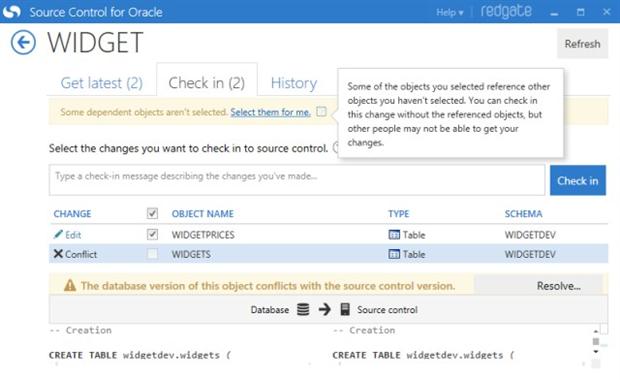Go back using the circled arrow icon
Viewport: 620px width, 380px height.
pyautogui.click(x=23, y=42)
